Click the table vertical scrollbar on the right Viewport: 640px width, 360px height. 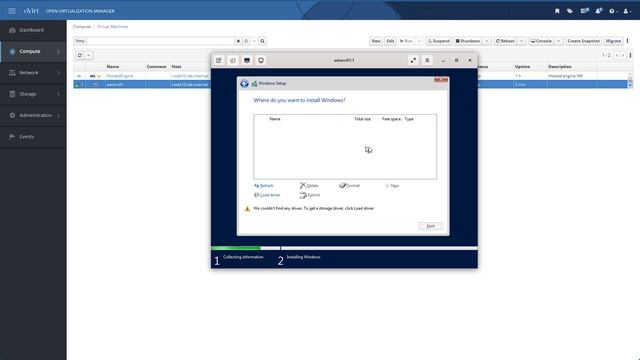[x=630, y=80]
